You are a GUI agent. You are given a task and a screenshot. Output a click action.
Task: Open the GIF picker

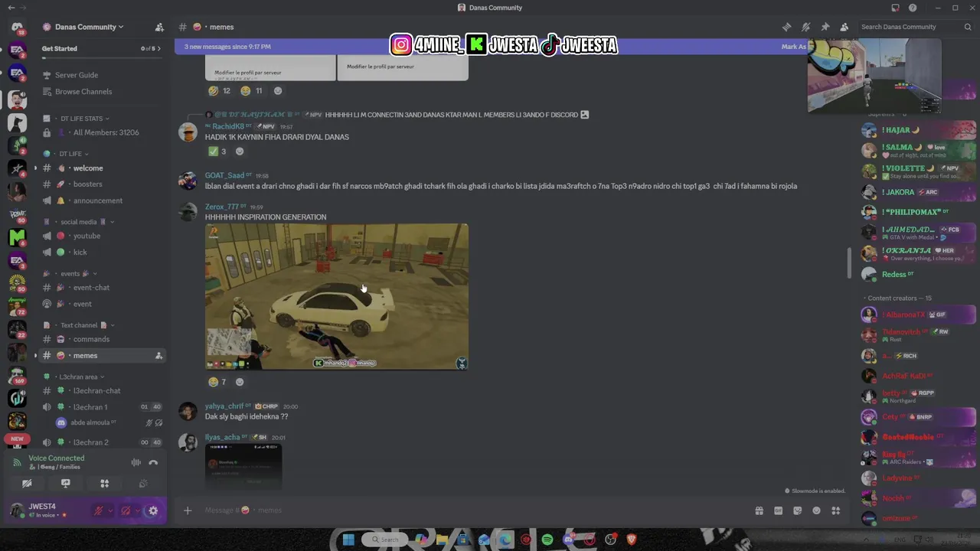(x=778, y=510)
